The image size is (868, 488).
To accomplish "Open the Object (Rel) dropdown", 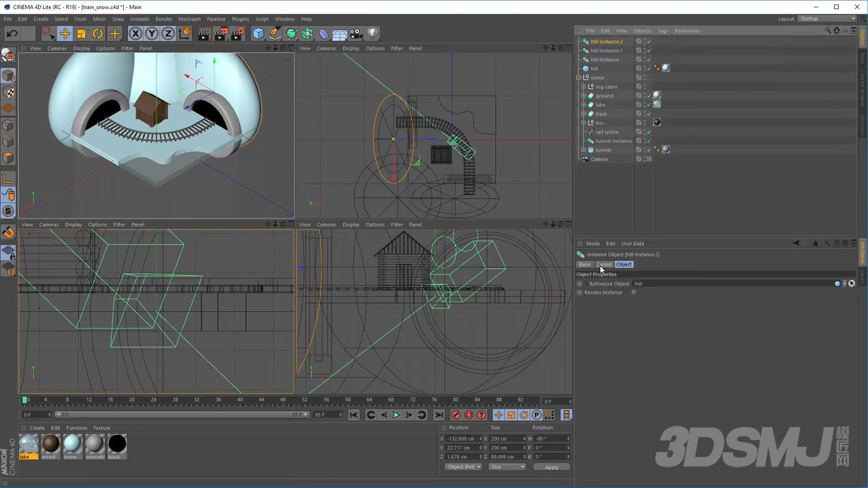I will 463,467.
